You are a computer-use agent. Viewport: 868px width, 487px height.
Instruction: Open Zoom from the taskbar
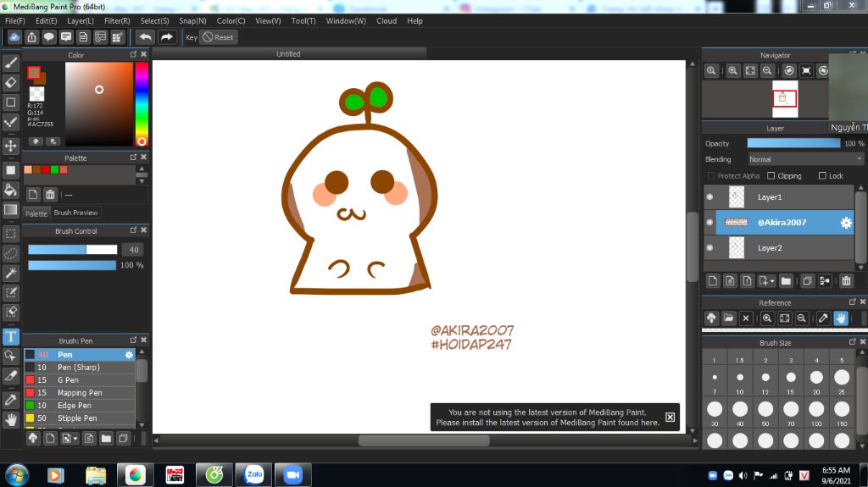pyautogui.click(x=292, y=475)
